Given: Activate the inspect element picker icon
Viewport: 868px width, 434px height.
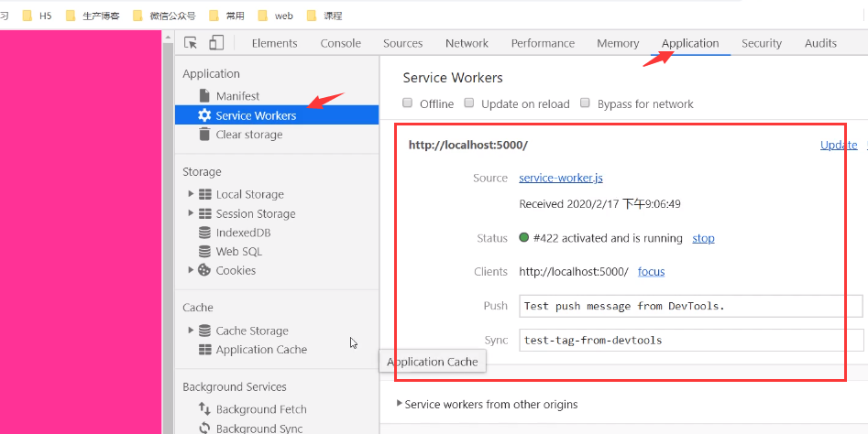Looking at the screenshot, I should point(191,42).
